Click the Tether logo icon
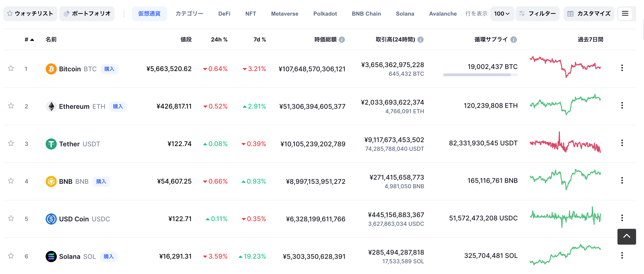The width and height of the screenshot is (644, 274). click(51, 144)
